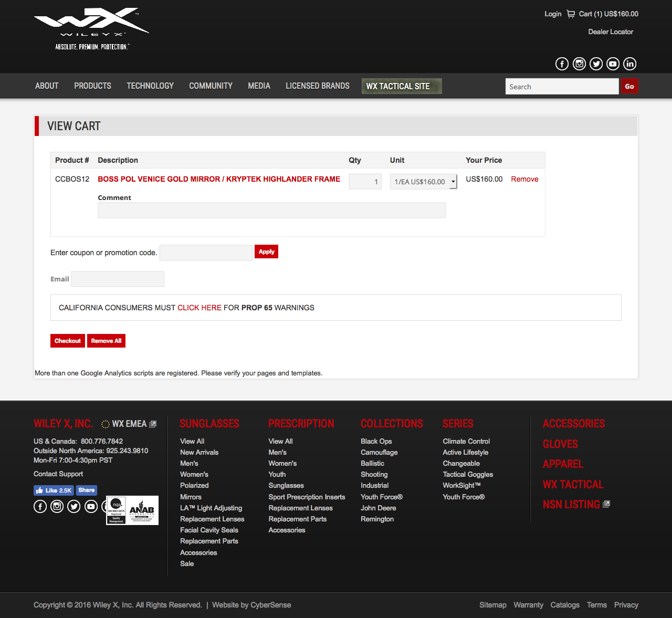Focus the coupon code field
Image resolution: width=672 pixels, height=618 pixels.
coord(206,253)
